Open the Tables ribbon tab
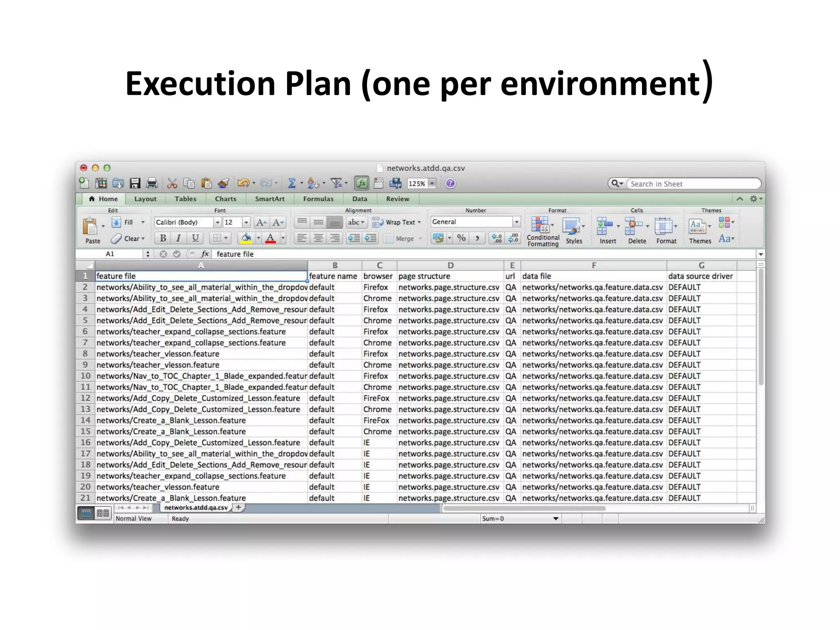840x630 pixels. pos(185,199)
